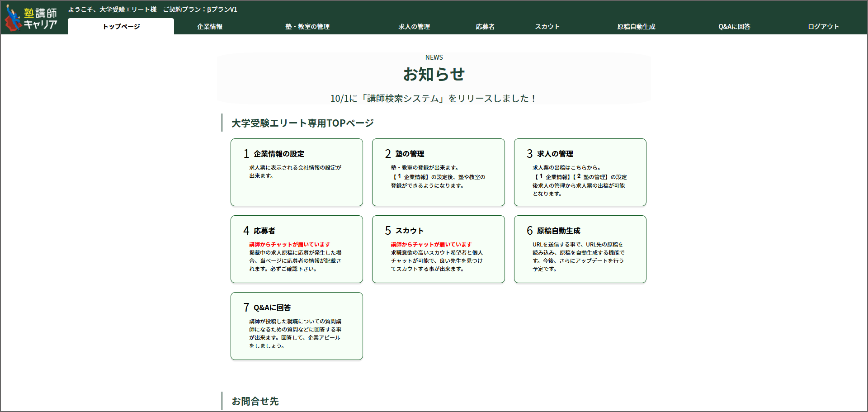Open card 4 応募者

point(297,249)
